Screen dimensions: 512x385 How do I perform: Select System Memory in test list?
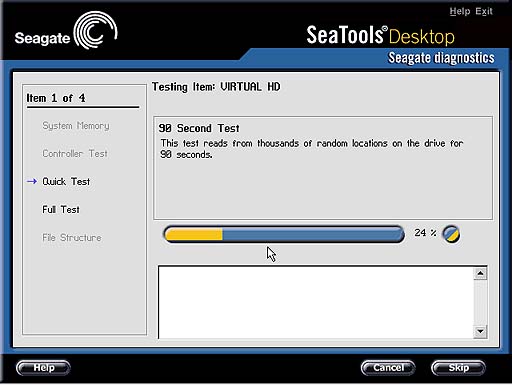click(x=76, y=126)
